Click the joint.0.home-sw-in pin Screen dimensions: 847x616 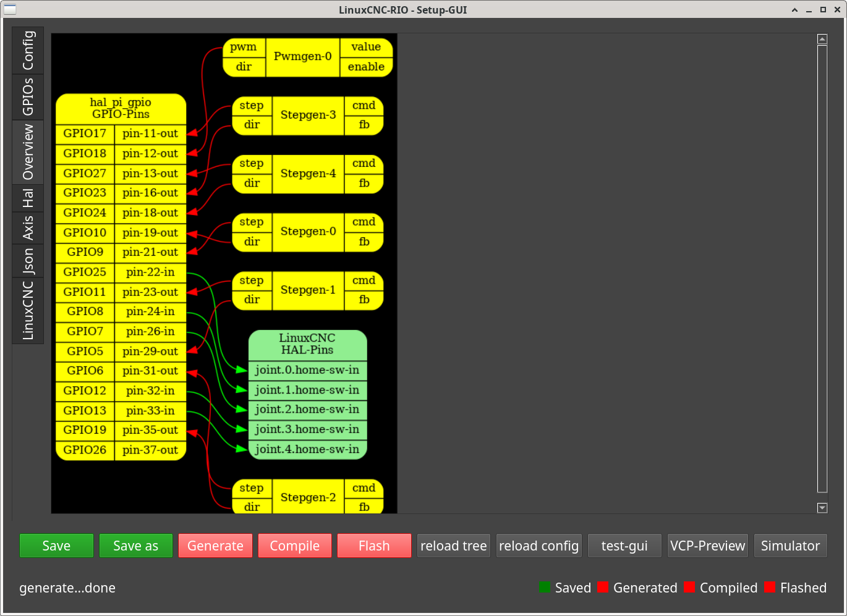(307, 371)
